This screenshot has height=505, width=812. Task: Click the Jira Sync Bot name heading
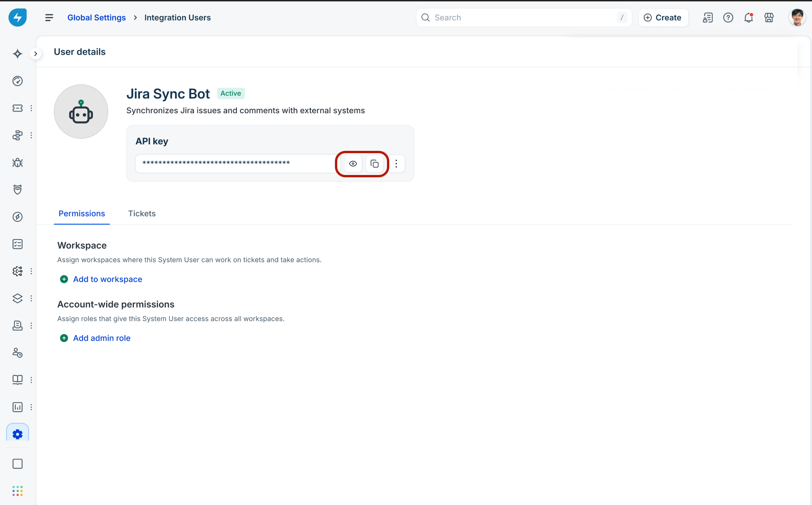point(168,94)
